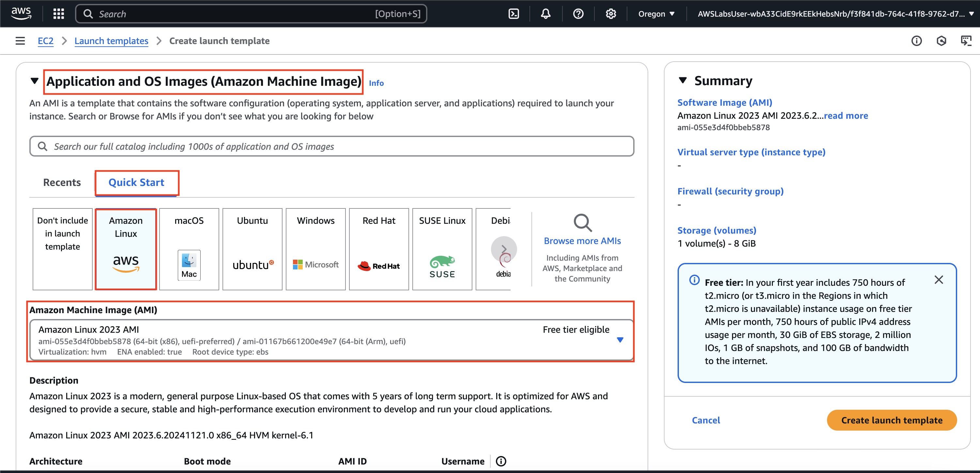Viewport: 980px width, 473px height.
Task: Open the Oregon region dropdown
Action: pyautogui.click(x=656, y=14)
